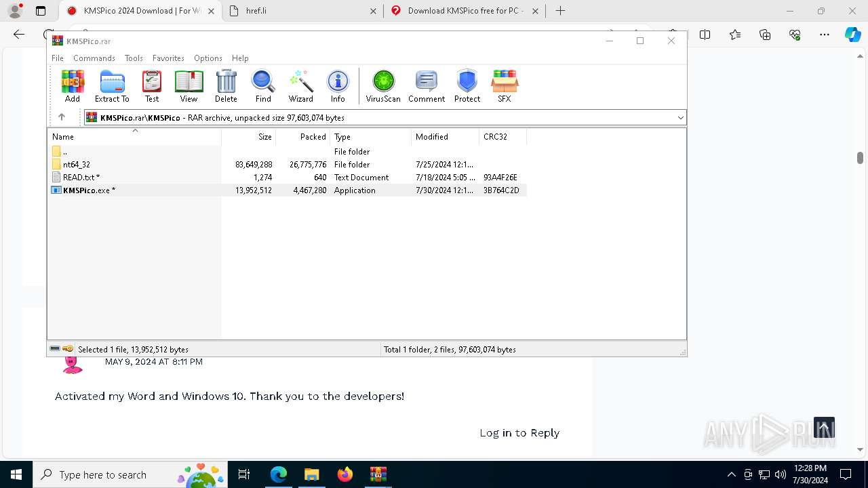Open File Explorer from taskbar

click(311, 474)
